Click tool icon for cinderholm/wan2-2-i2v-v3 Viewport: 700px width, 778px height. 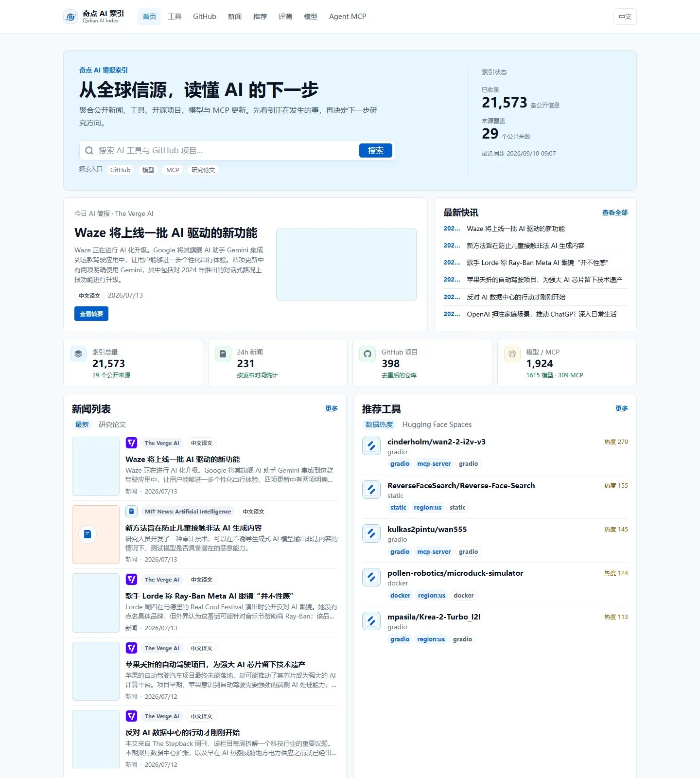[371, 446]
